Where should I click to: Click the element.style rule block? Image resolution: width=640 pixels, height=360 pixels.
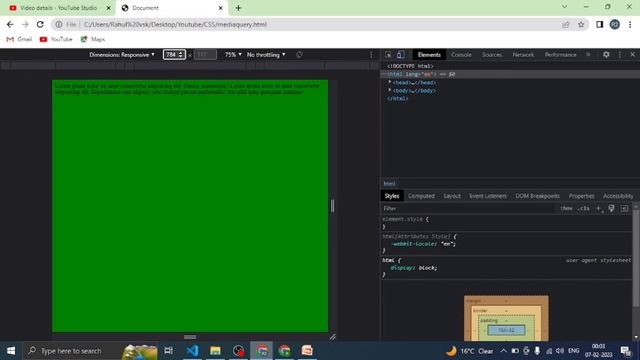pos(506,223)
